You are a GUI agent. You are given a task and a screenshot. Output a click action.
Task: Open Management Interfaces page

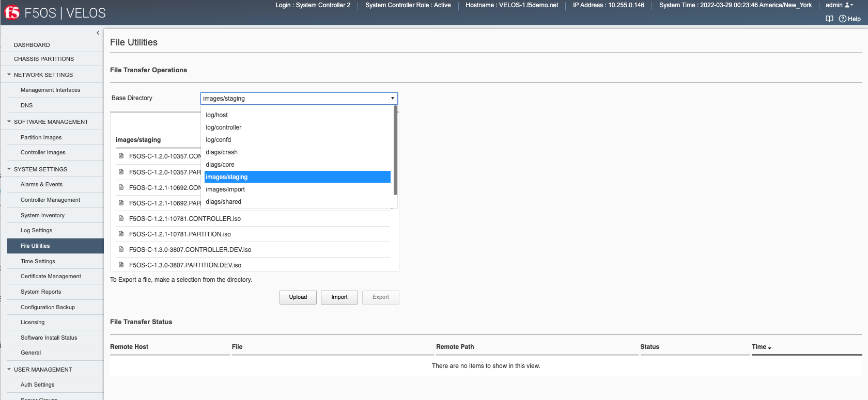pos(51,90)
